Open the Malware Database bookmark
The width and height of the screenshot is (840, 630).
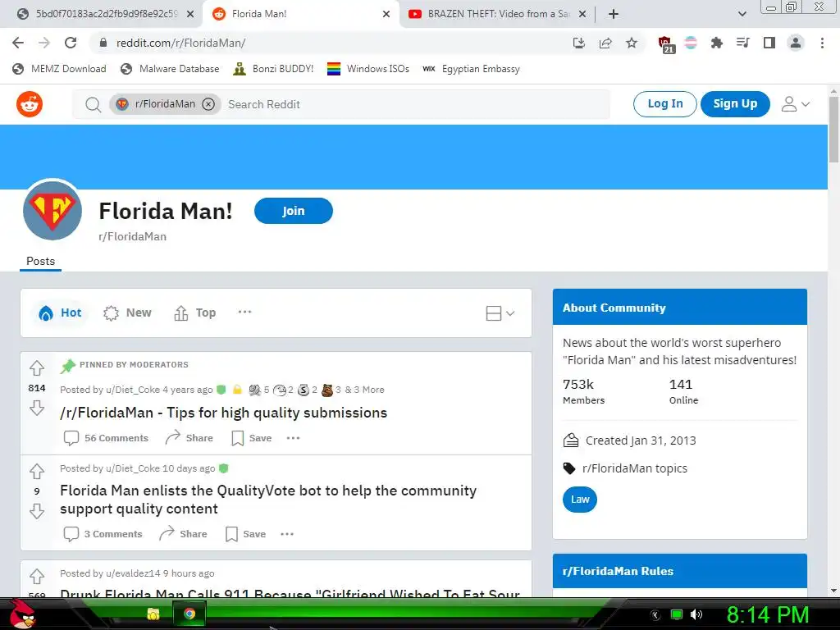[x=171, y=69]
